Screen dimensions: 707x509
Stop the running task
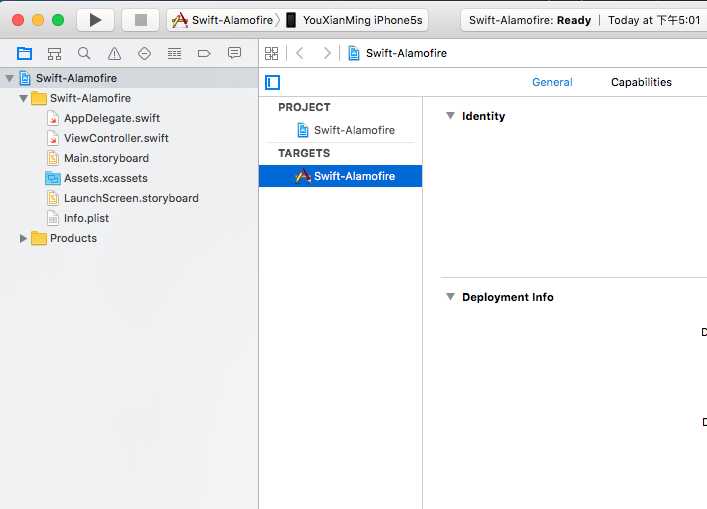tap(141, 20)
